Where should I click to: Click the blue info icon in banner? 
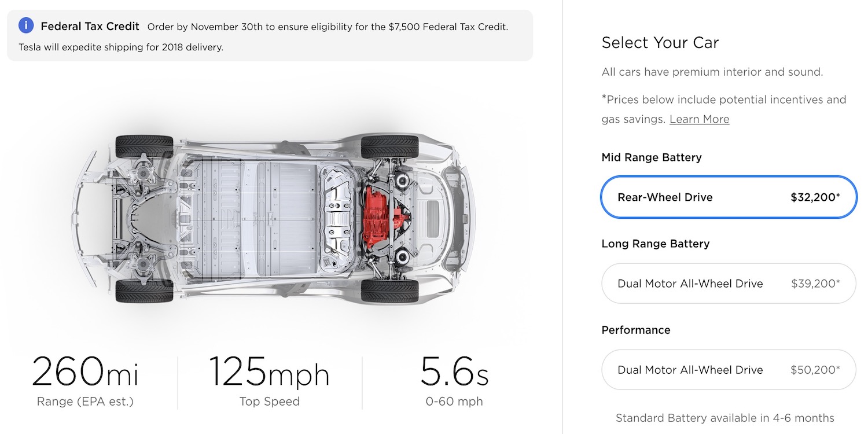pyautogui.click(x=26, y=26)
